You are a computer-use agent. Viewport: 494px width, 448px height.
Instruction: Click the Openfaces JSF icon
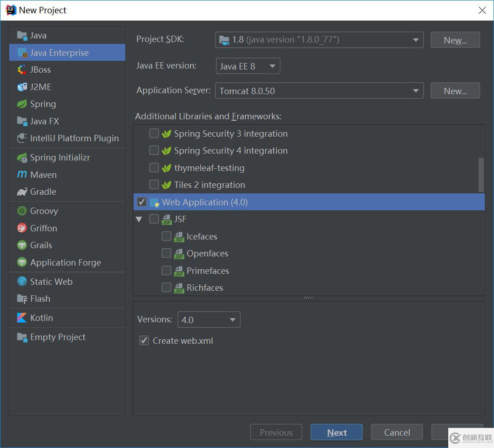pyautogui.click(x=179, y=254)
